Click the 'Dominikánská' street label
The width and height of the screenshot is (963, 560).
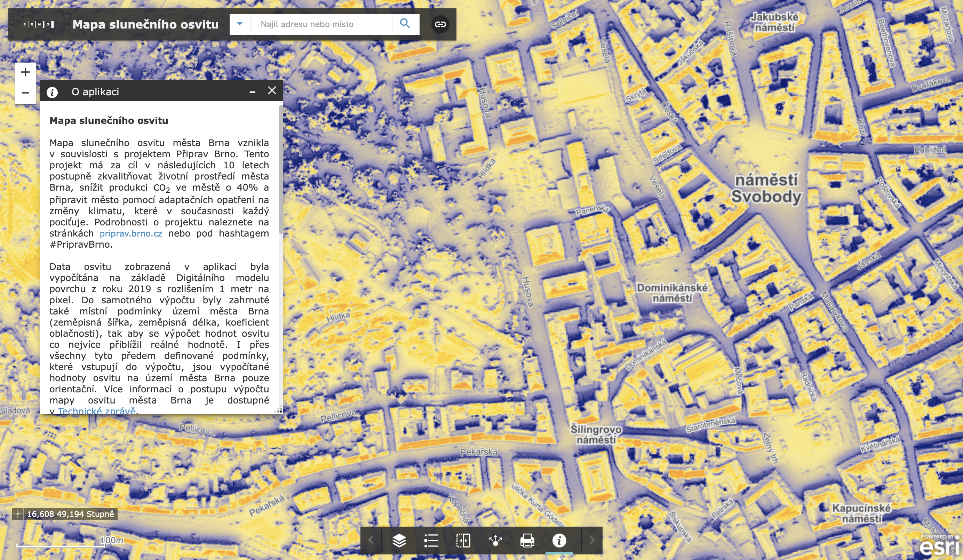(x=646, y=354)
